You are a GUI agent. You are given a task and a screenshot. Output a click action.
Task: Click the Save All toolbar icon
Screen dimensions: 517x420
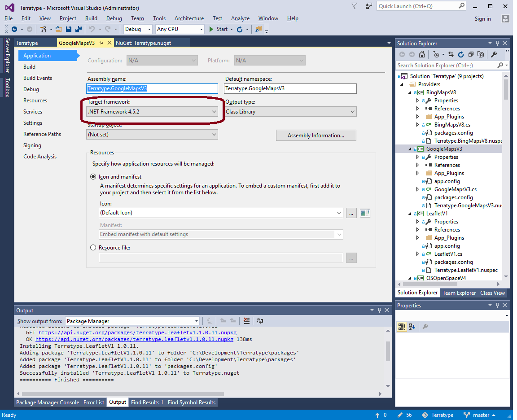[79, 29]
